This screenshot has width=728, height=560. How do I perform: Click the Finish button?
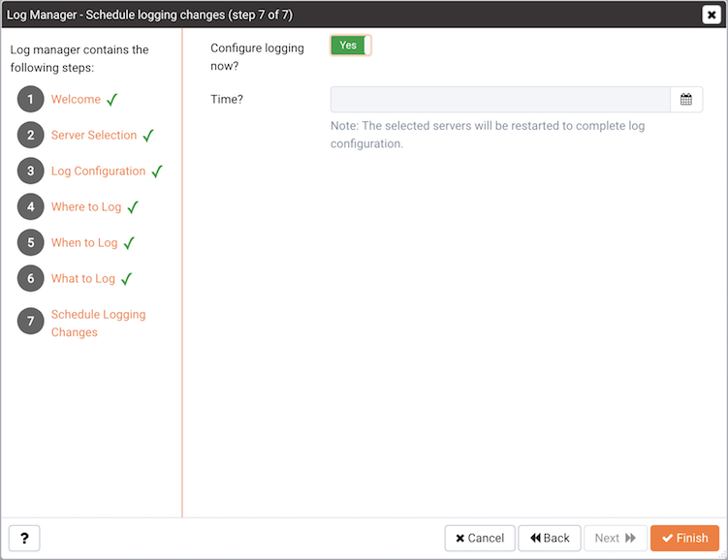tap(684, 538)
